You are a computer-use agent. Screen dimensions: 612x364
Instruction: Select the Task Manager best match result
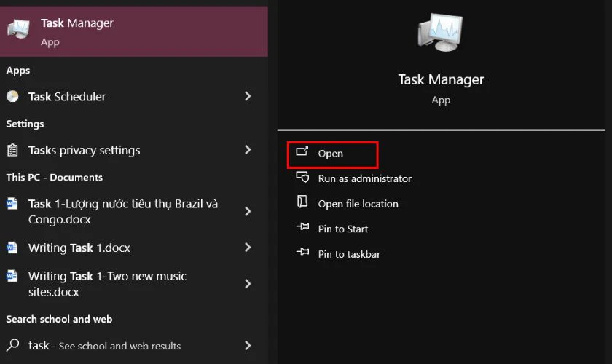coord(134,31)
